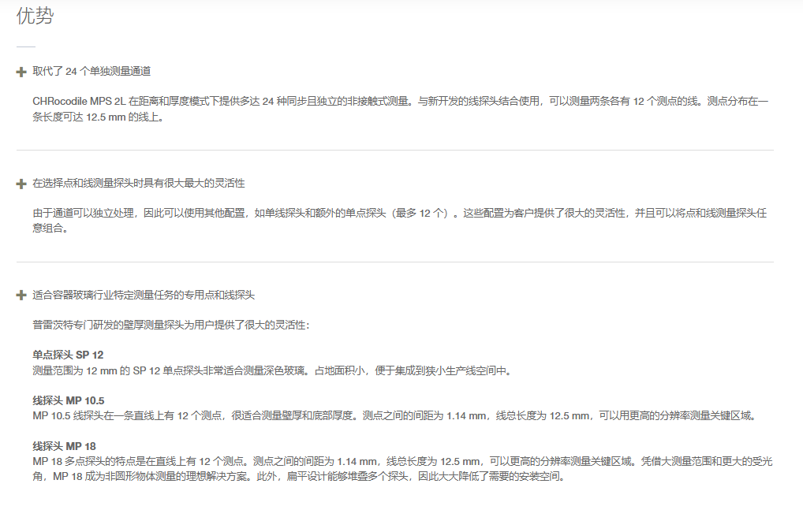Image resolution: width=803 pixels, height=532 pixels.
Task: Click the sentence starting with 普雷茨特专门研发的壁厚
Action: click(x=171, y=325)
